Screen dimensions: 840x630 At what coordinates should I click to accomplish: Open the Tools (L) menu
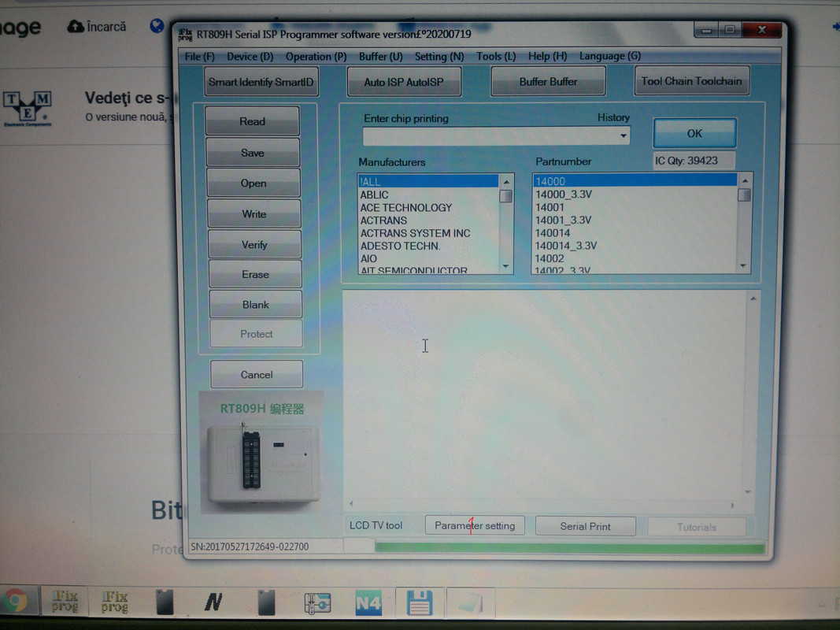click(495, 56)
